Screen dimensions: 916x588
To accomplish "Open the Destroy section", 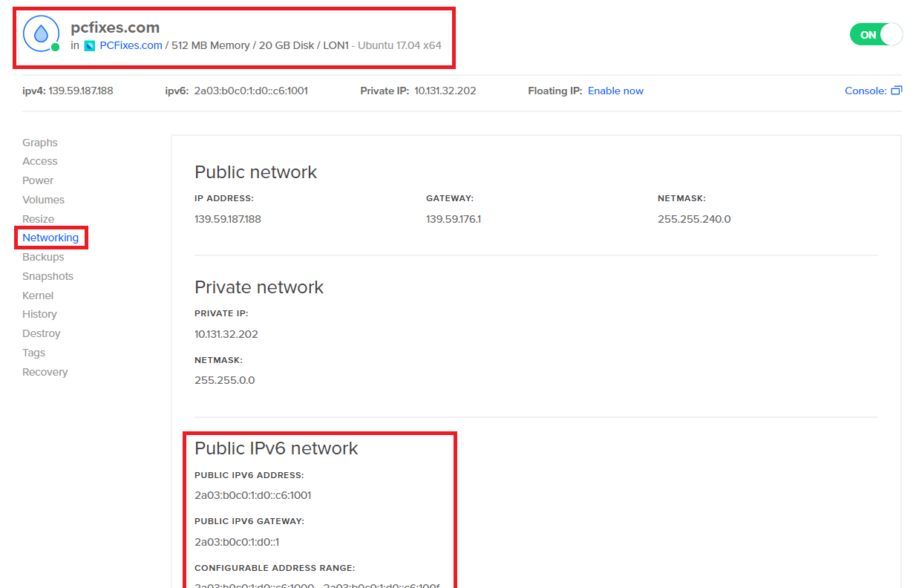I will [x=42, y=333].
